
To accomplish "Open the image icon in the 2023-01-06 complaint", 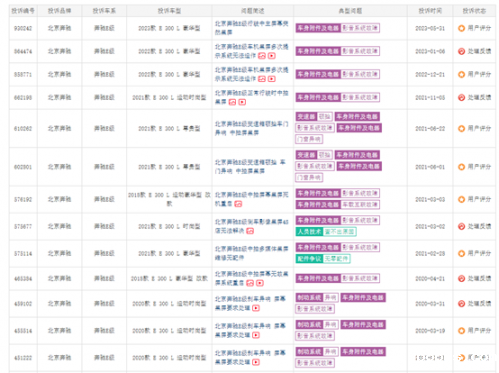I will (262, 56).
